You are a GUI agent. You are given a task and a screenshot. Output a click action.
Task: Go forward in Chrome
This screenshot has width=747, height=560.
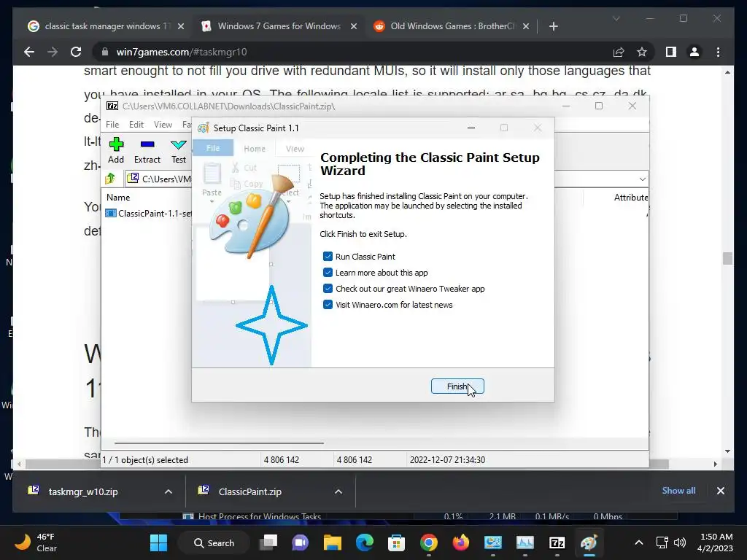coord(53,52)
